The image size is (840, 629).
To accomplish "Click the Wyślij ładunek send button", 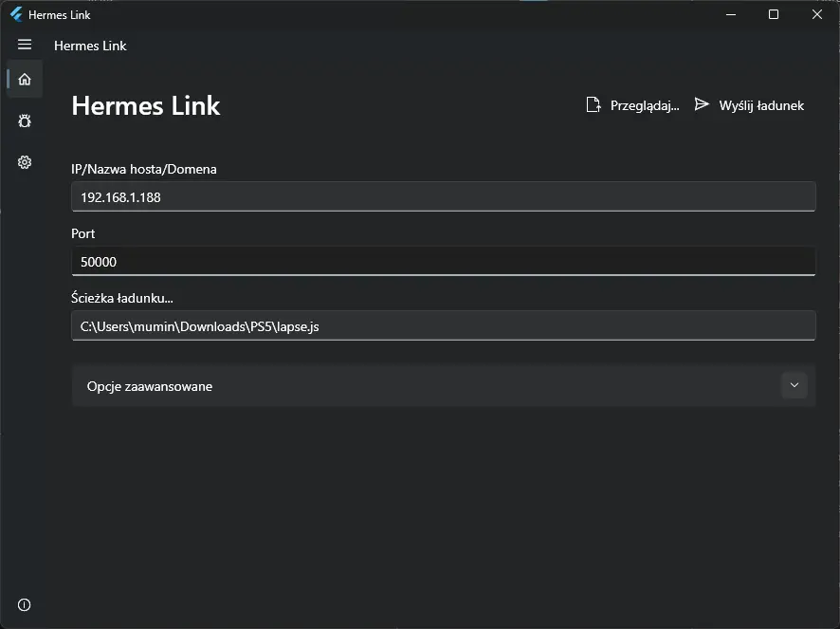I will tap(750, 105).
